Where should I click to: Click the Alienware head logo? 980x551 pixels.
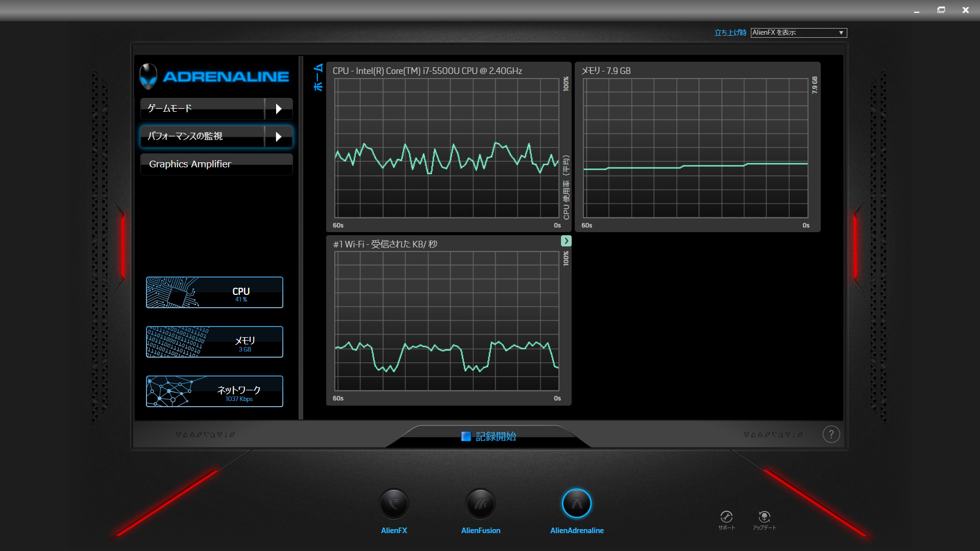tap(149, 76)
